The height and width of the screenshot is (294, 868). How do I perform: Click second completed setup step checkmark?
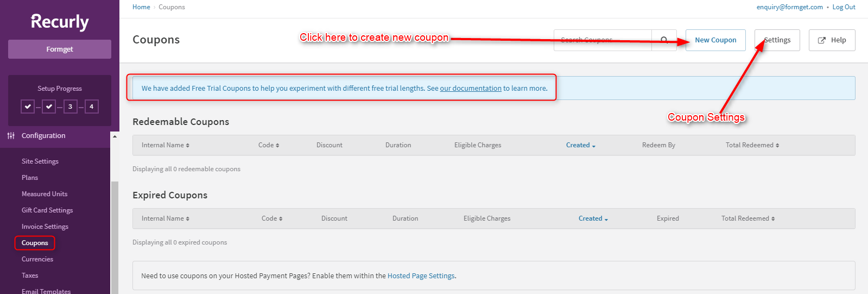tap(49, 107)
